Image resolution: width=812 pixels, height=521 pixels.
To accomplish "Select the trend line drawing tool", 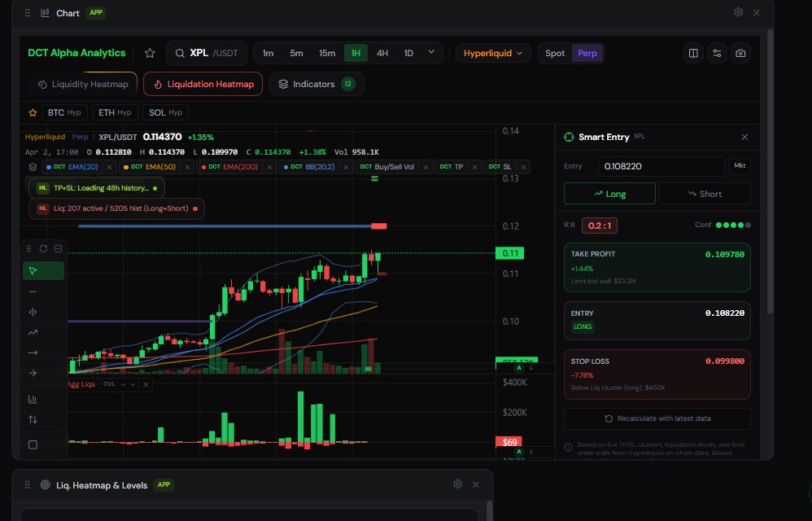I will 33,332.
